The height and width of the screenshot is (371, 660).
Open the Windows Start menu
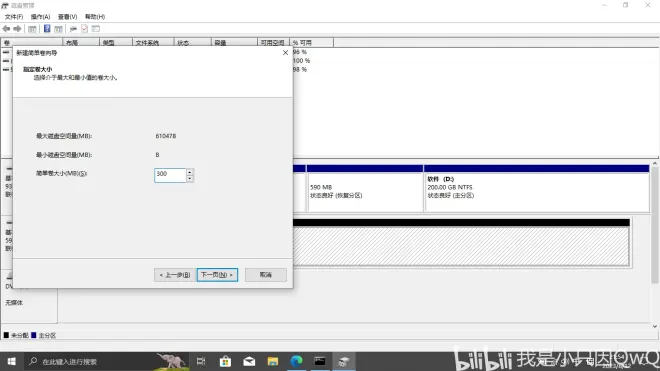pos(11,361)
